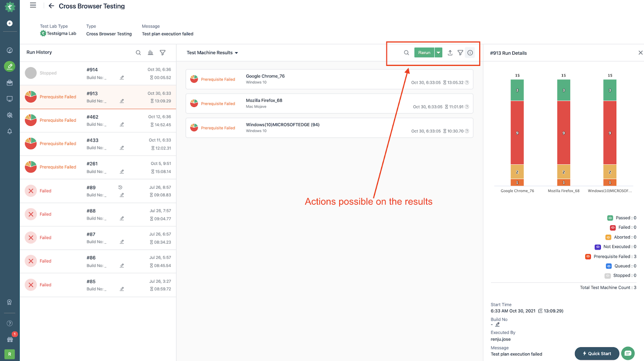Open the briefcase sidebar icon
This screenshot has width=644, height=361.
[x=10, y=82]
